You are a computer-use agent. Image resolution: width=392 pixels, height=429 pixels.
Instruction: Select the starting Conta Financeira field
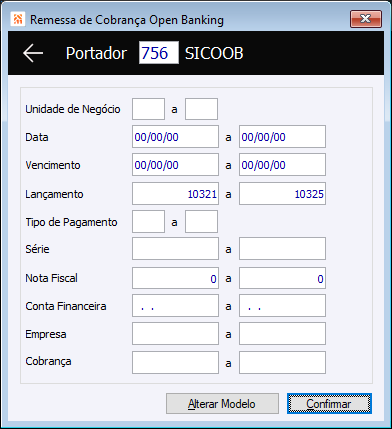(175, 306)
